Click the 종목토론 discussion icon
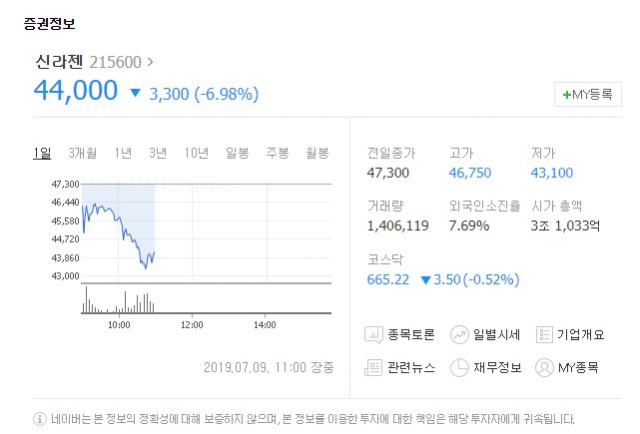 pyautogui.click(x=372, y=335)
